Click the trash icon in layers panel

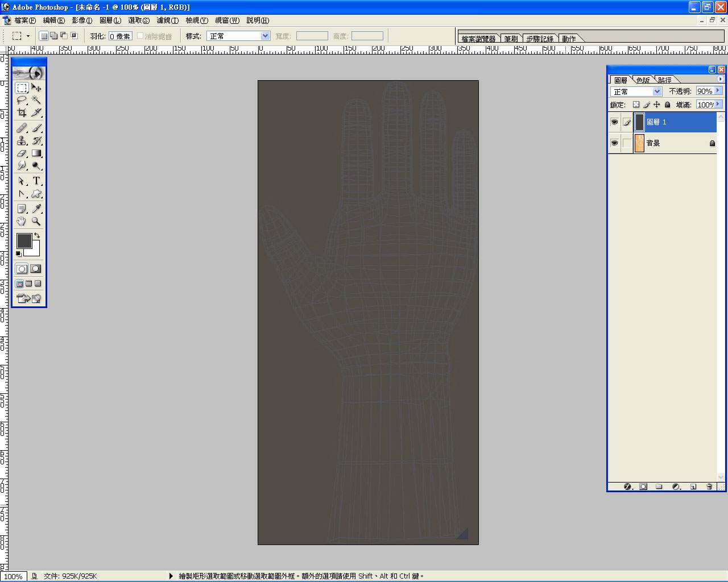(709, 487)
